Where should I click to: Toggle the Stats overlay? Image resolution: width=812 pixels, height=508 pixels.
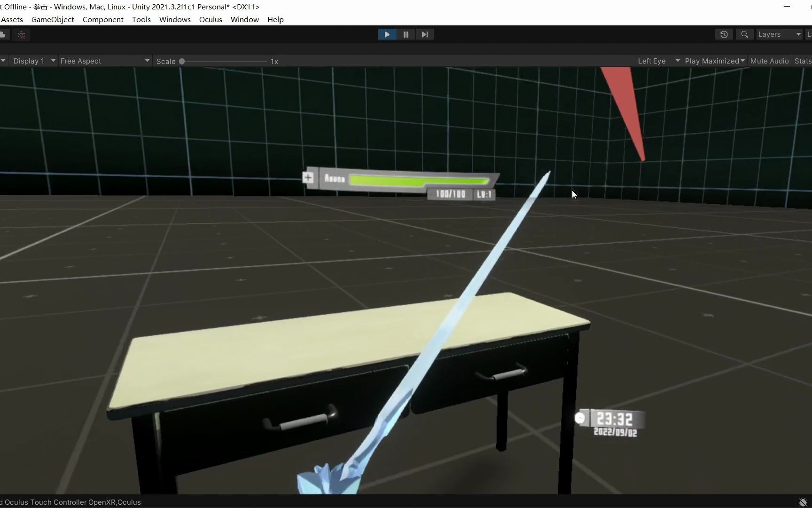[803, 61]
